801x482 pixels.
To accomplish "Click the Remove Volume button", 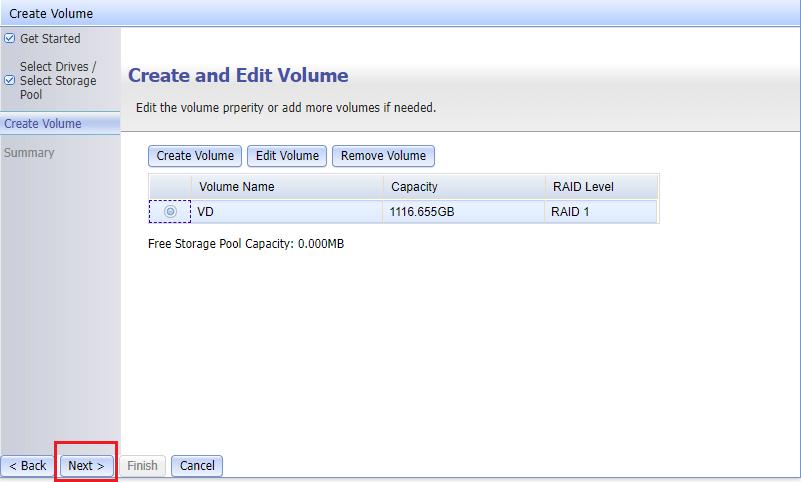I will click(383, 156).
